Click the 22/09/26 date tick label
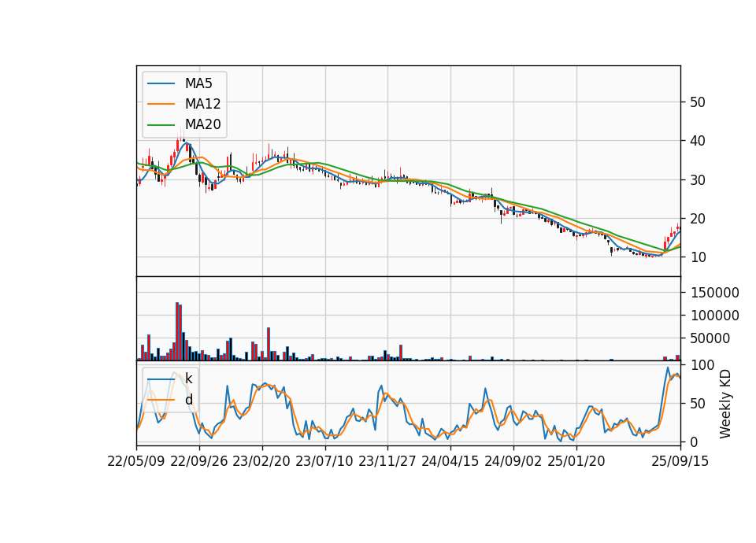This screenshot has height=543, width=756. (199, 461)
